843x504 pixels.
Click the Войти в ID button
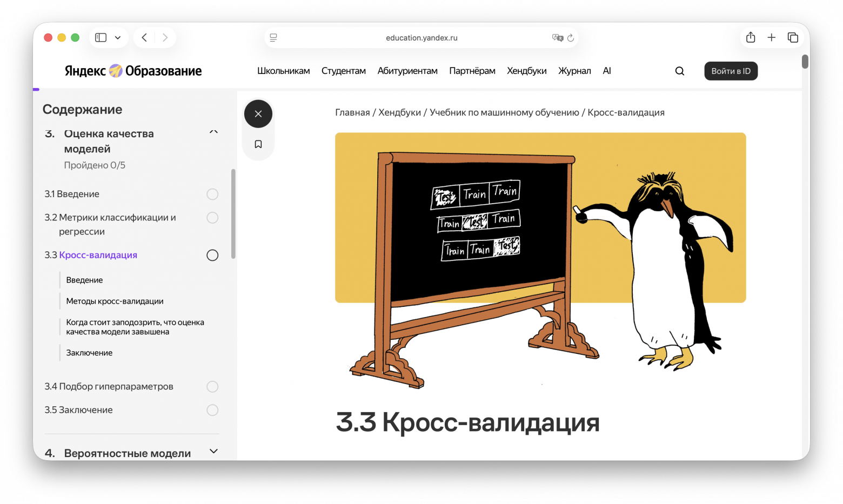pos(731,71)
